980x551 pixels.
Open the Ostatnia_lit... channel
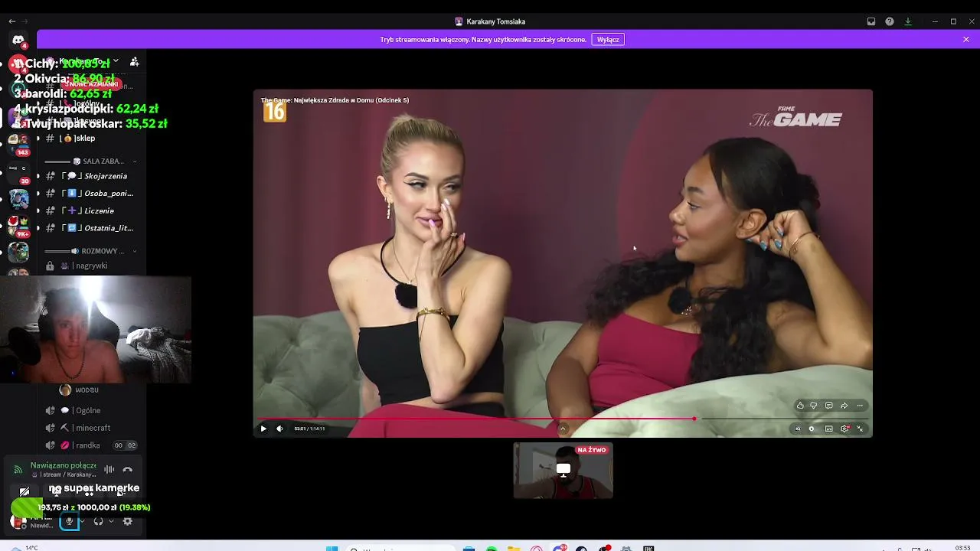[x=90, y=228]
